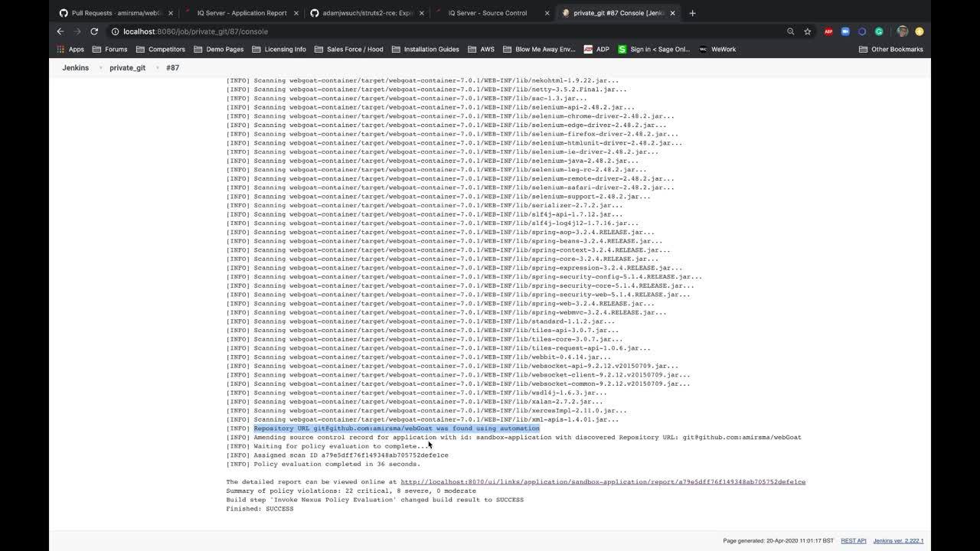980x551 pixels.
Task: Close the Pull Requests tab
Action: point(171,13)
